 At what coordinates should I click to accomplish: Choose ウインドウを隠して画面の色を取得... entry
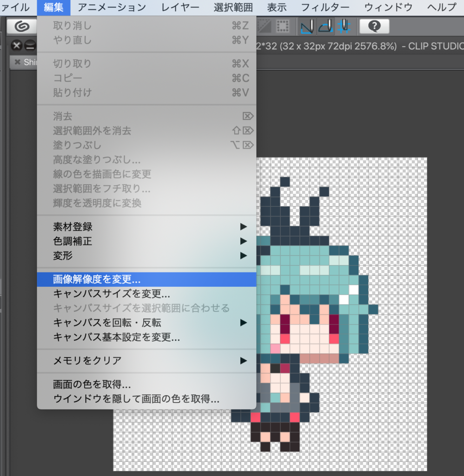[146, 399]
